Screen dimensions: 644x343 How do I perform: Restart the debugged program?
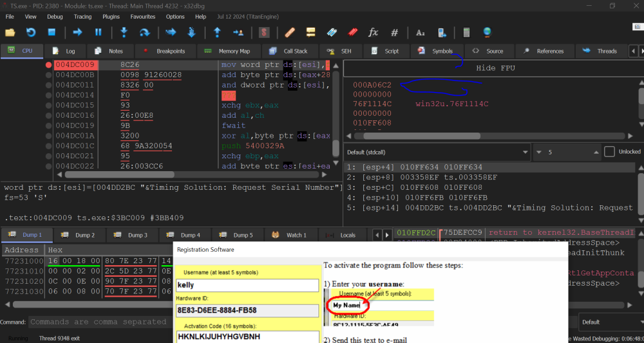point(31,32)
